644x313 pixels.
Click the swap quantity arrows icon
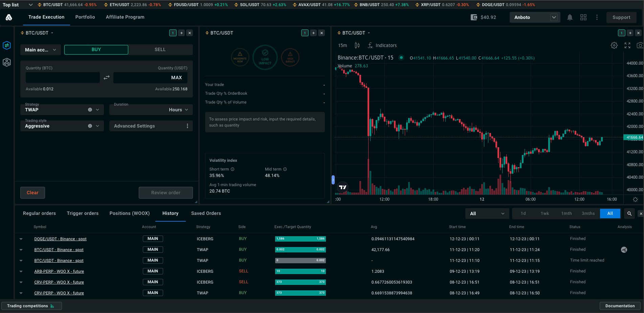(x=107, y=77)
